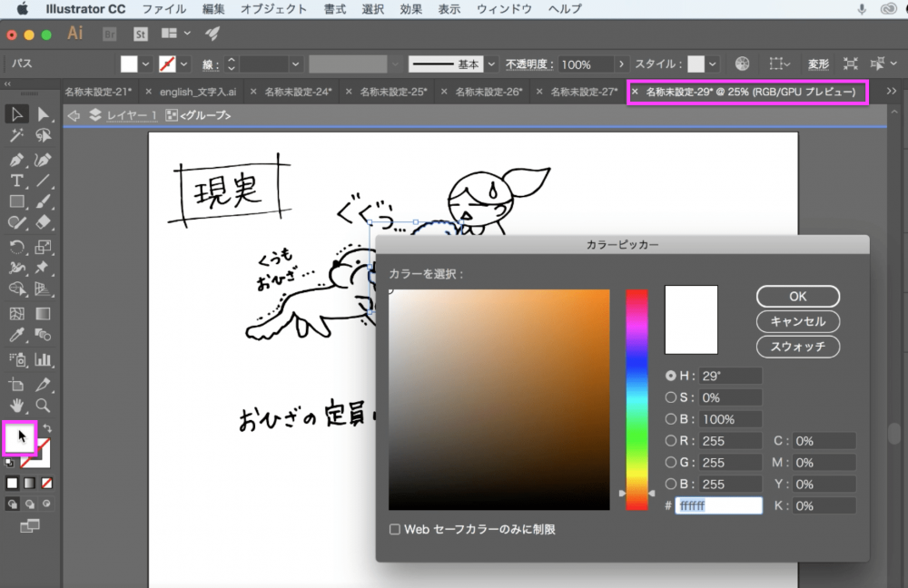Select the Hand tool

(16, 404)
